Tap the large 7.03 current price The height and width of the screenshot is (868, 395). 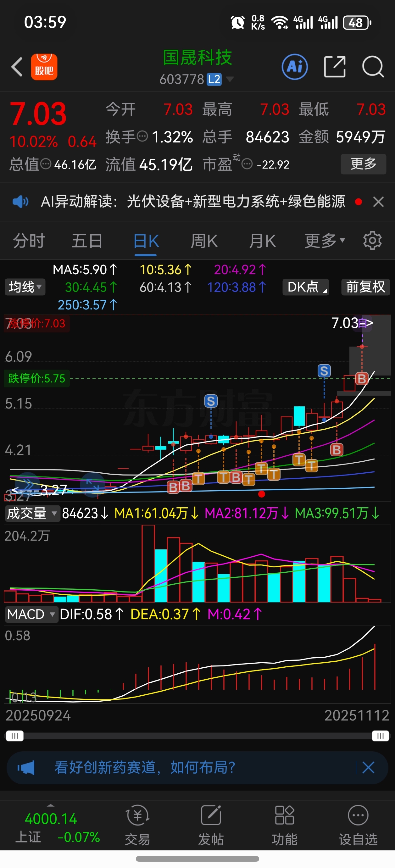[38, 114]
